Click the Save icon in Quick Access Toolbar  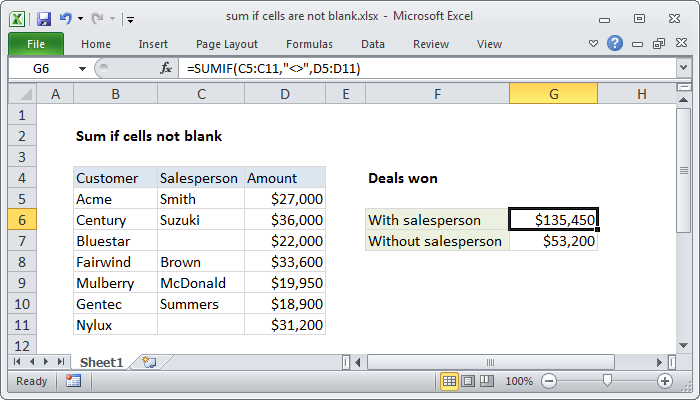click(43, 18)
